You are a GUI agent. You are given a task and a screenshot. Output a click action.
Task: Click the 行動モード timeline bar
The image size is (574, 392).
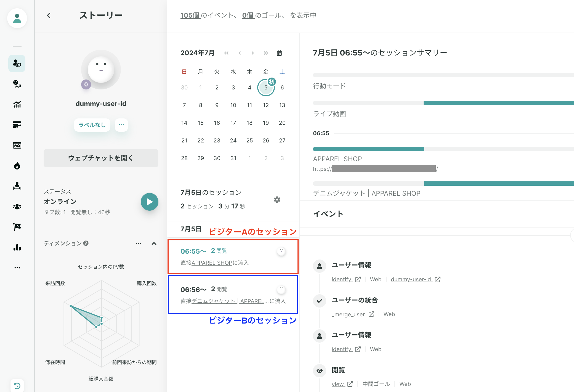pos(443,75)
